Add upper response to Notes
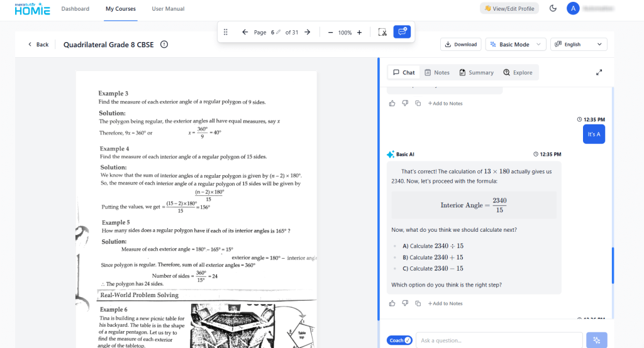Viewport: 644px width, 348px height. [x=445, y=104]
